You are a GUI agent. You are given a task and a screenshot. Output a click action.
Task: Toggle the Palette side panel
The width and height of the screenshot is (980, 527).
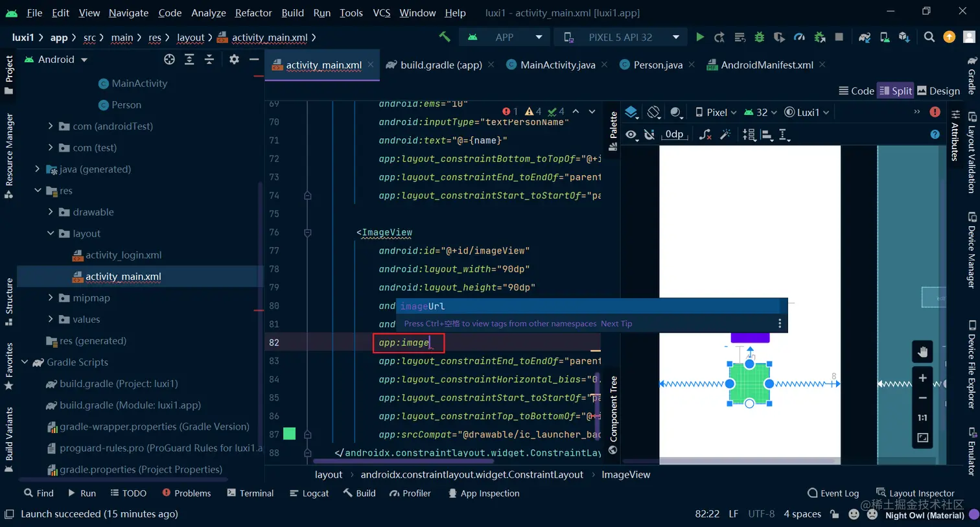(613, 131)
